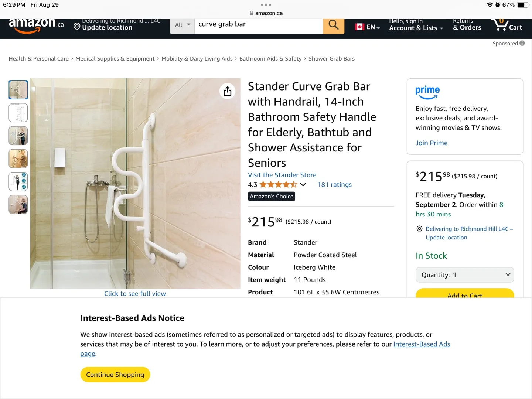Tap the share icon on product image
The image size is (532, 399).
tap(228, 91)
